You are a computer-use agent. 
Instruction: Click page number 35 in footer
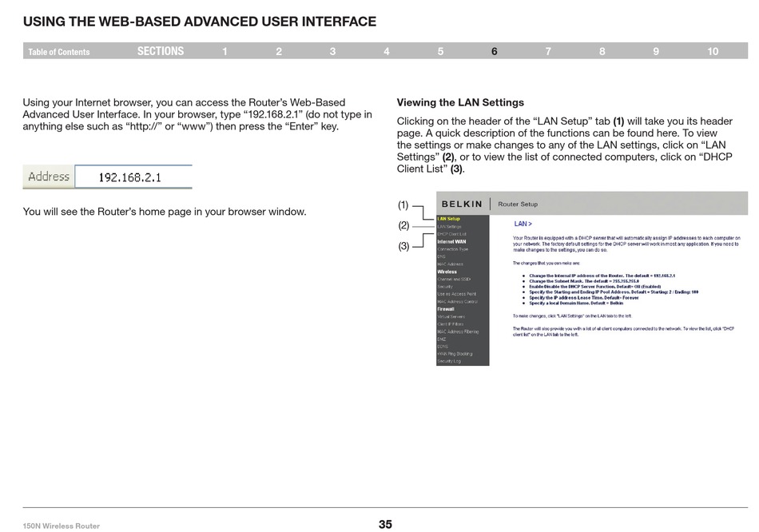tap(385, 524)
